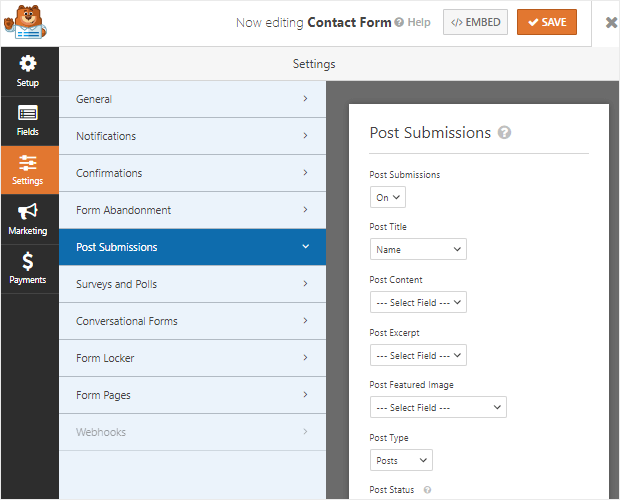Click chevron on Webhooks row
The height and width of the screenshot is (500, 620).
click(x=305, y=432)
